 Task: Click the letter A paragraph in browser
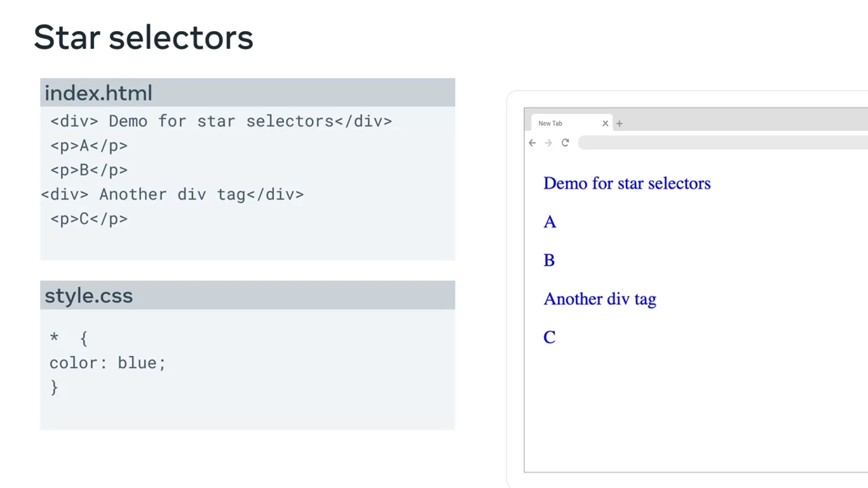click(550, 222)
